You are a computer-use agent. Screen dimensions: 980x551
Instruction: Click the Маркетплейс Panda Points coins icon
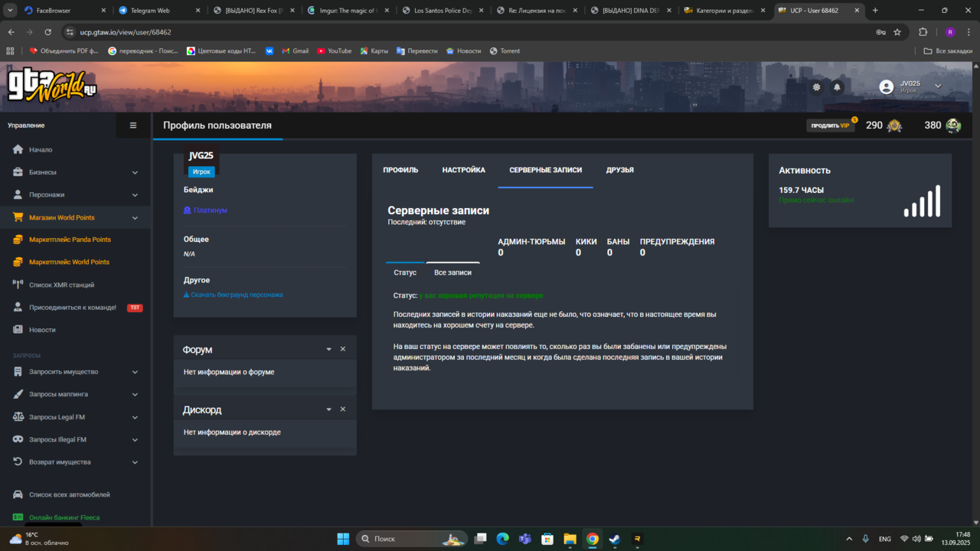tap(18, 240)
